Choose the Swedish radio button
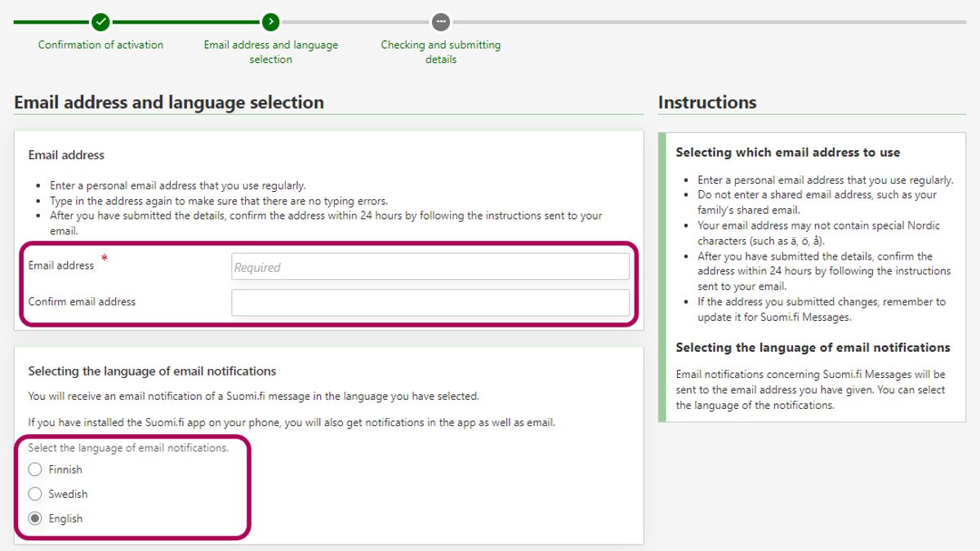980x551 pixels. (x=35, y=494)
